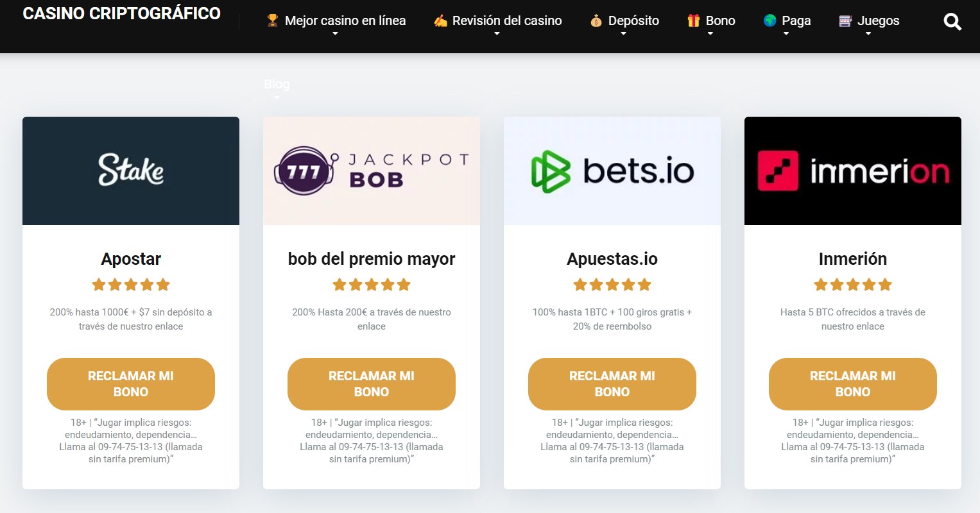Expand the Mejor casino en línea dropdown arrow
The height and width of the screenshot is (513, 980).
[x=335, y=34]
